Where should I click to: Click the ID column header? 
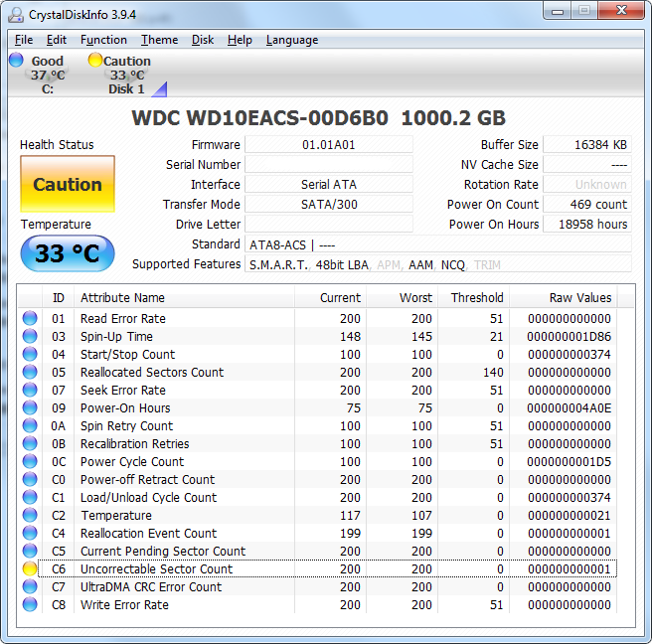(59, 298)
